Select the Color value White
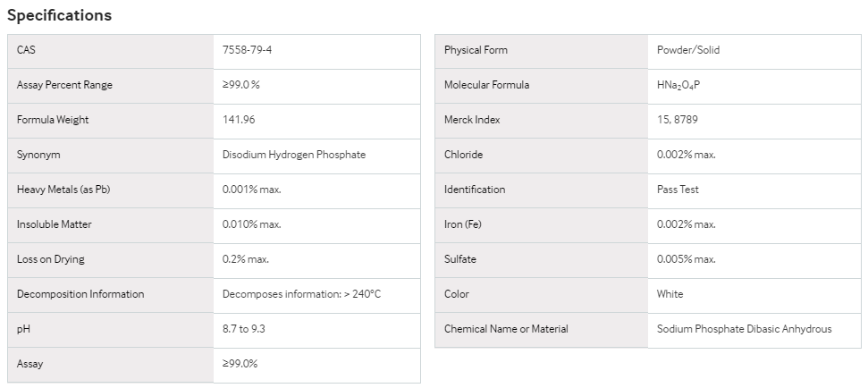Viewport: 868px width, 388px height. point(670,294)
